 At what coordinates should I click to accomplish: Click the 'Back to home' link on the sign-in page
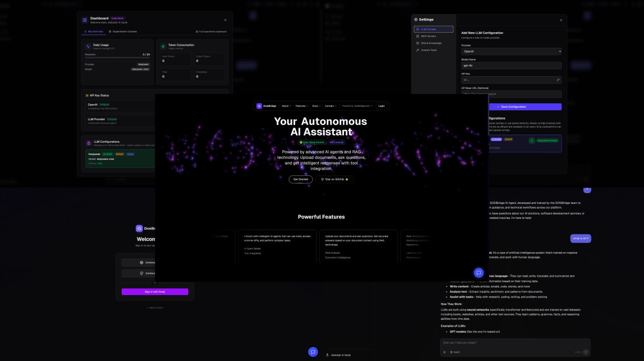(155, 308)
